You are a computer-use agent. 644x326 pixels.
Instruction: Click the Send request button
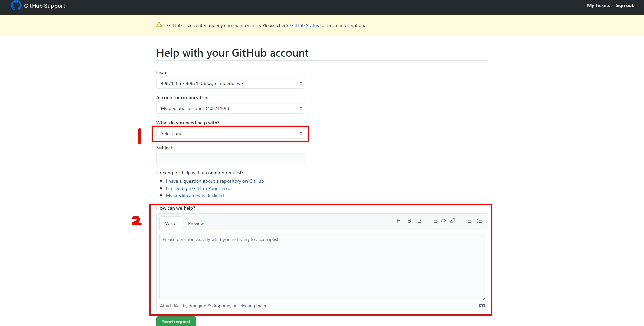[176, 322]
